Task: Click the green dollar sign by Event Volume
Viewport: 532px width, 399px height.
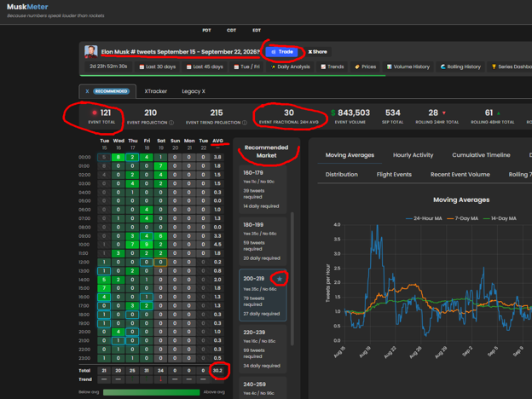Action: (332, 113)
